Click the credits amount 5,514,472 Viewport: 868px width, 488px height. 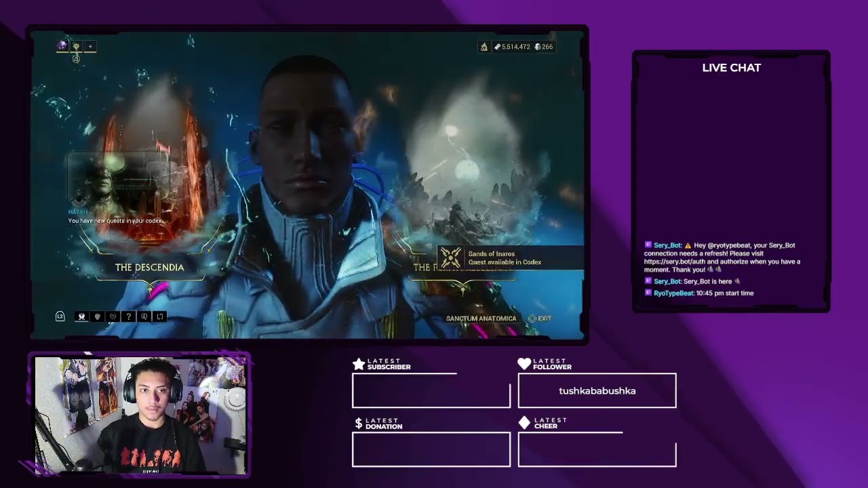516,47
